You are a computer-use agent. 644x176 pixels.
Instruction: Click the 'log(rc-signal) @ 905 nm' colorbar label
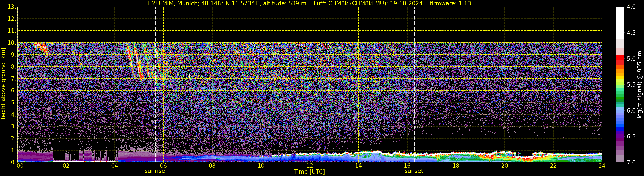click(640, 85)
